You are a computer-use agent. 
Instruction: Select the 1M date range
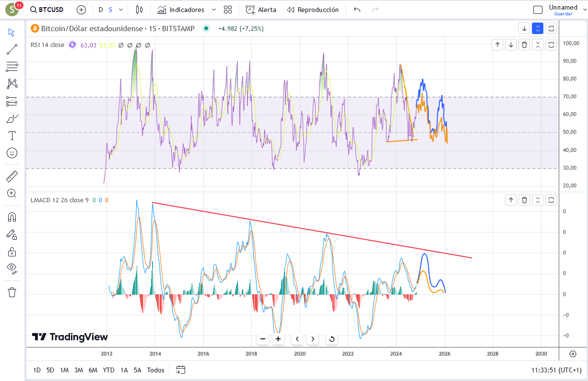64,370
